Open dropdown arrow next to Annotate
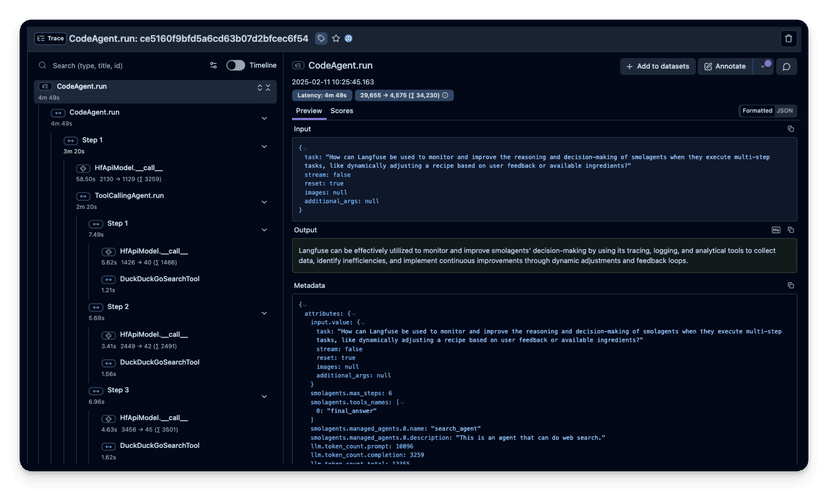Viewport: 828px width, 491px height. click(x=763, y=67)
